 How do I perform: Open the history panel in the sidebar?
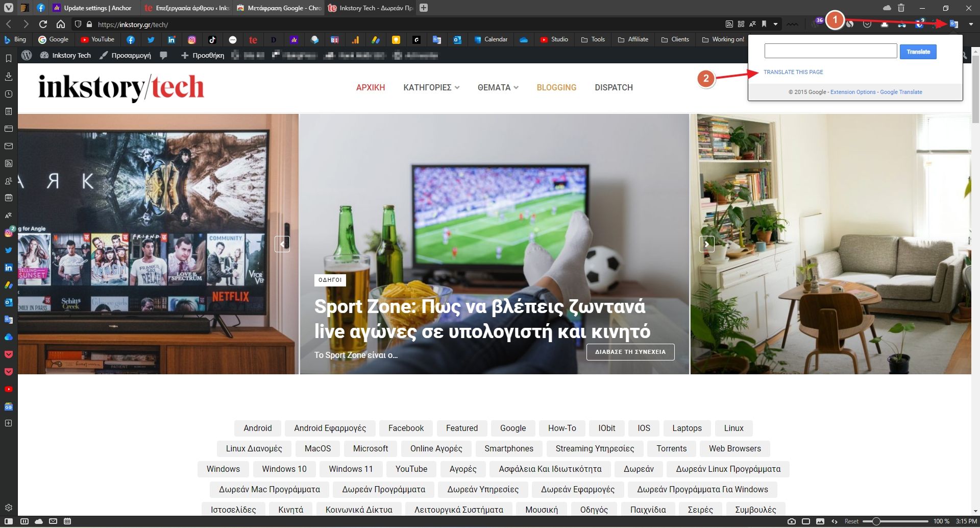8,94
